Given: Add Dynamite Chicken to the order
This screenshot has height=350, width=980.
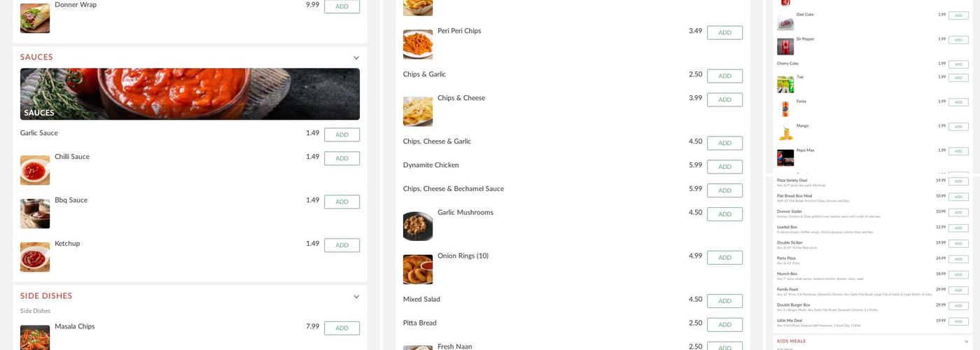Looking at the screenshot, I should 724,167.
